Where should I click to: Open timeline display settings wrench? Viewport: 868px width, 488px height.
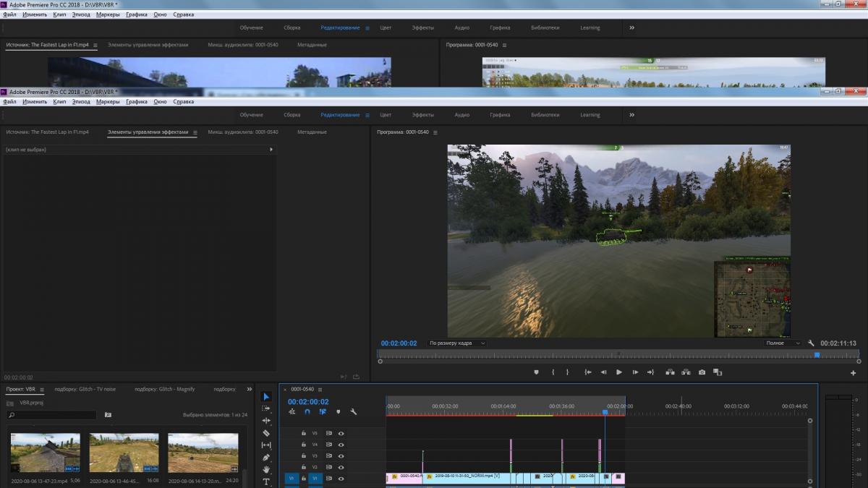pyautogui.click(x=354, y=412)
